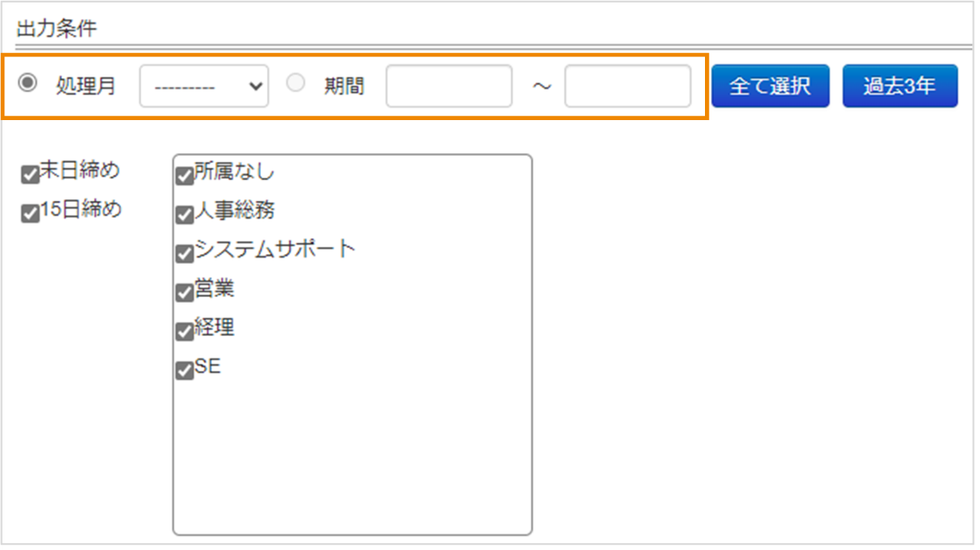Viewport: 980px width, 550px height.
Task: Select the 処理月 radio button
Action: click(x=27, y=84)
